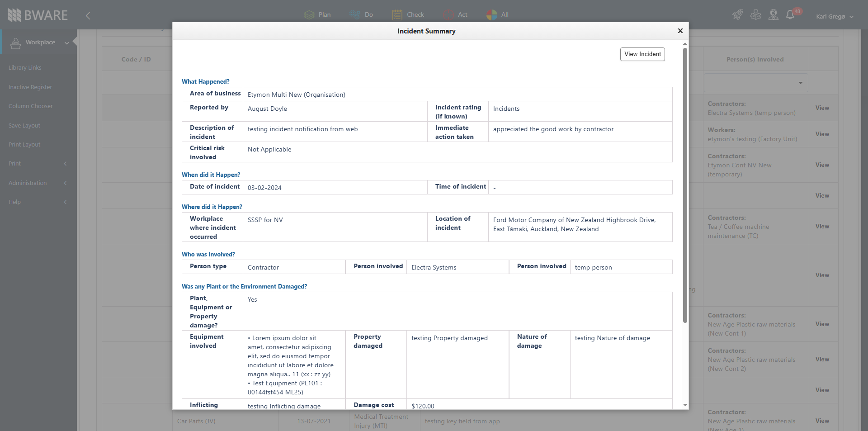
Task: Click the BWARE logo icon
Action: (14, 15)
